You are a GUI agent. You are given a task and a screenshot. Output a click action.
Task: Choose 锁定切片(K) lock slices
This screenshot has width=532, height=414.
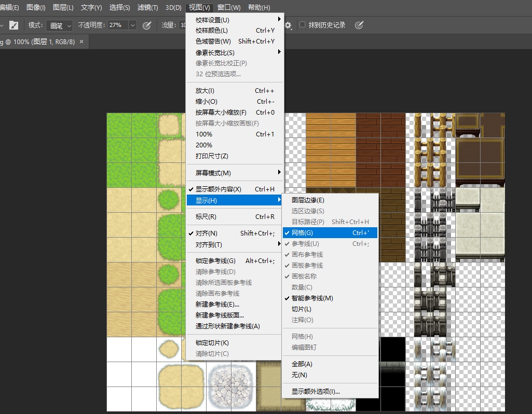click(235, 343)
